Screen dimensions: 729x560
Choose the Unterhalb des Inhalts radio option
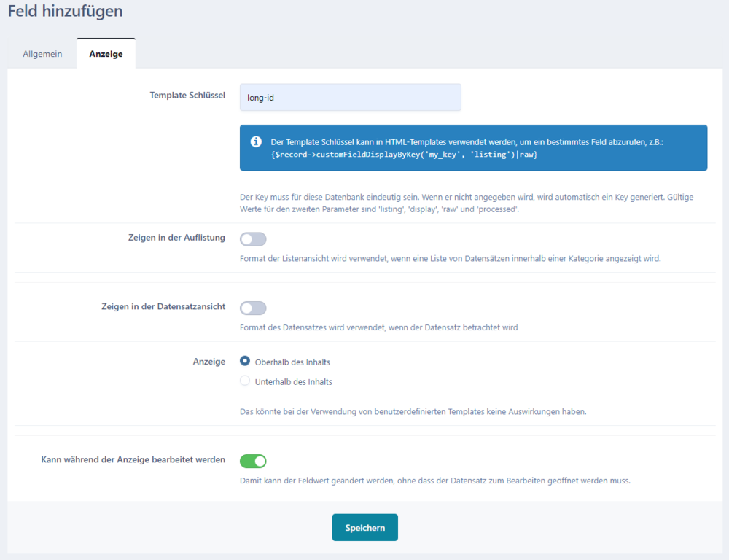[245, 381]
